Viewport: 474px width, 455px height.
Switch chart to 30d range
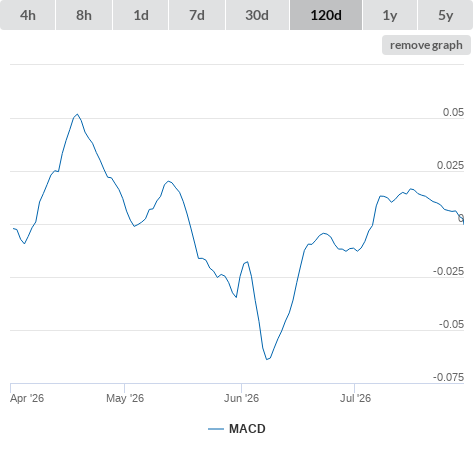tap(257, 15)
